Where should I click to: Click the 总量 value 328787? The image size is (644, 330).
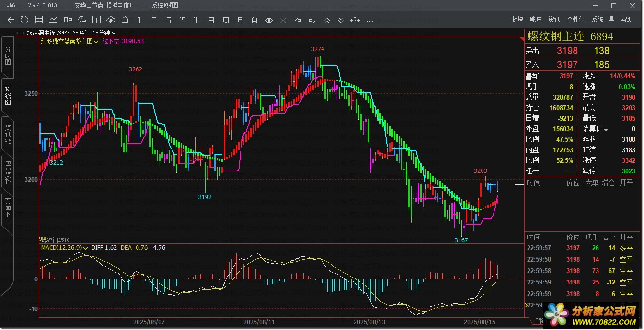point(563,98)
